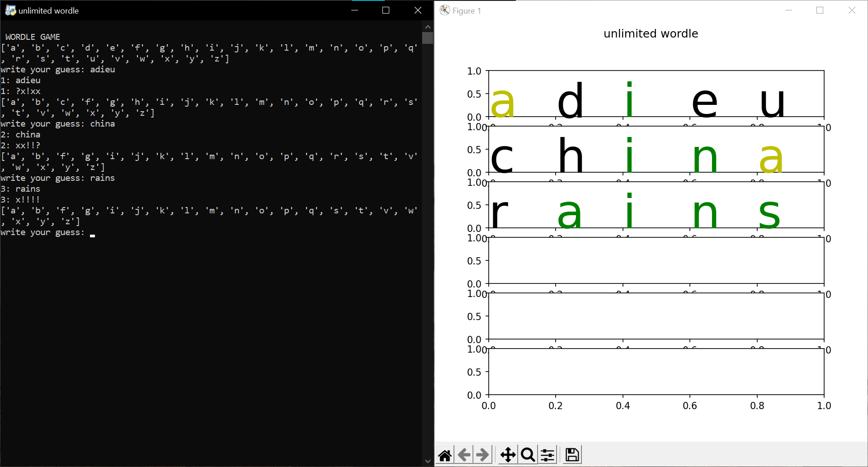Image resolution: width=868 pixels, height=467 pixels.
Task: Minimize the unlimited wordle console window
Action: [x=355, y=10]
